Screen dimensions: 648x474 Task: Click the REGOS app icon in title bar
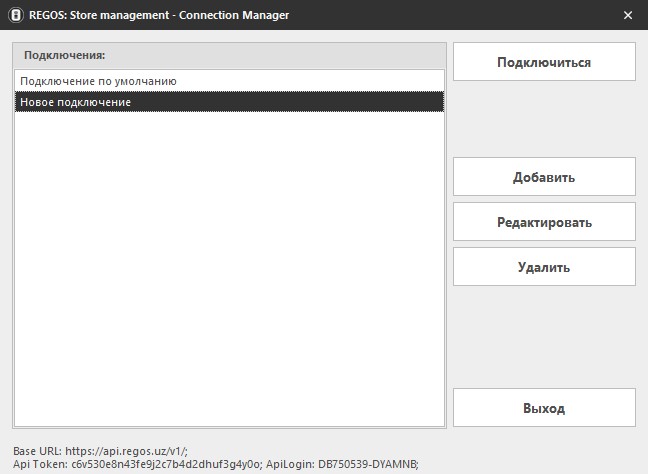[x=12, y=15]
